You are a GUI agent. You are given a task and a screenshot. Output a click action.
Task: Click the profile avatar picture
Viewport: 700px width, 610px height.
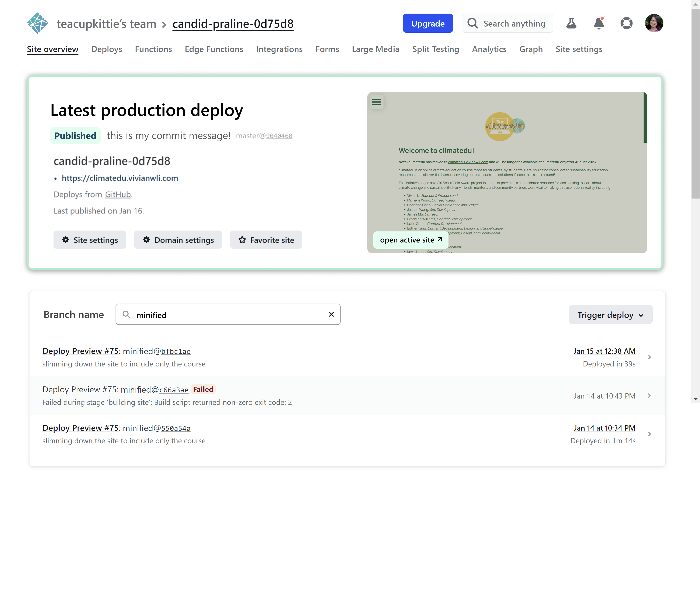click(654, 23)
